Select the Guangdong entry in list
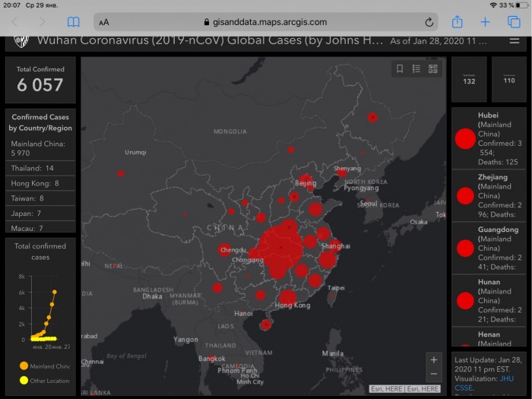532x399 pixels. tap(489, 248)
